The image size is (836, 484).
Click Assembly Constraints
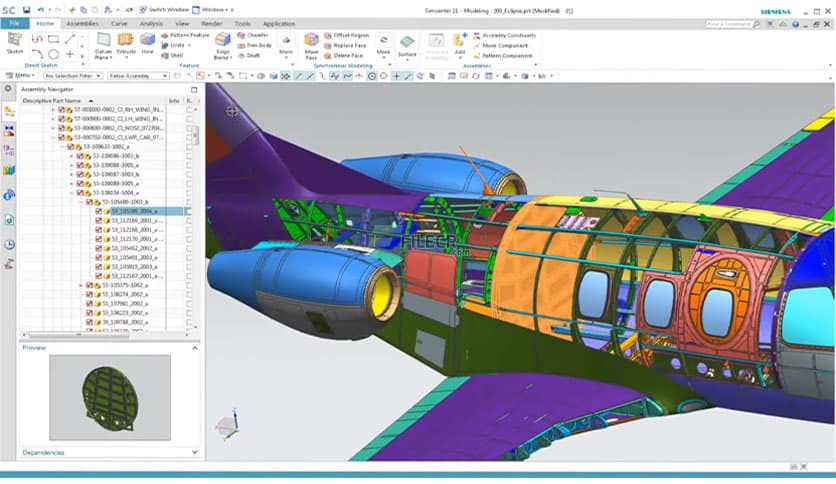pos(504,35)
